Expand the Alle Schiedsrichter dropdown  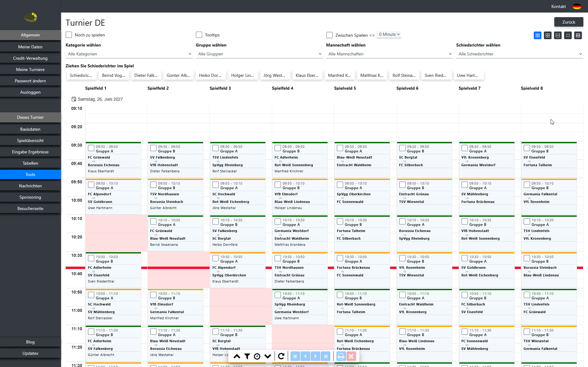pyautogui.click(x=520, y=54)
